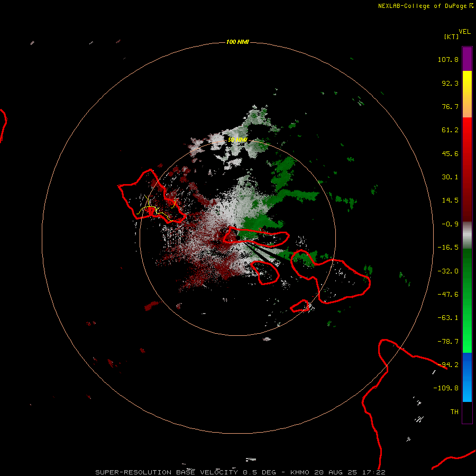Pick the yellow-orange segment of the color bar
The height and width of the screenshot is (476, 476).
tap(467, 94)
